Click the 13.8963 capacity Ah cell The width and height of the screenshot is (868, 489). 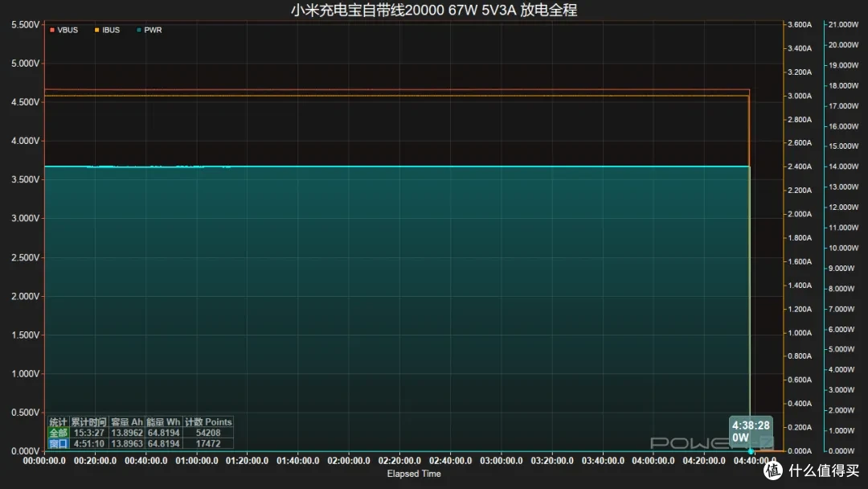pyautogui.click(x=127, y=444)
